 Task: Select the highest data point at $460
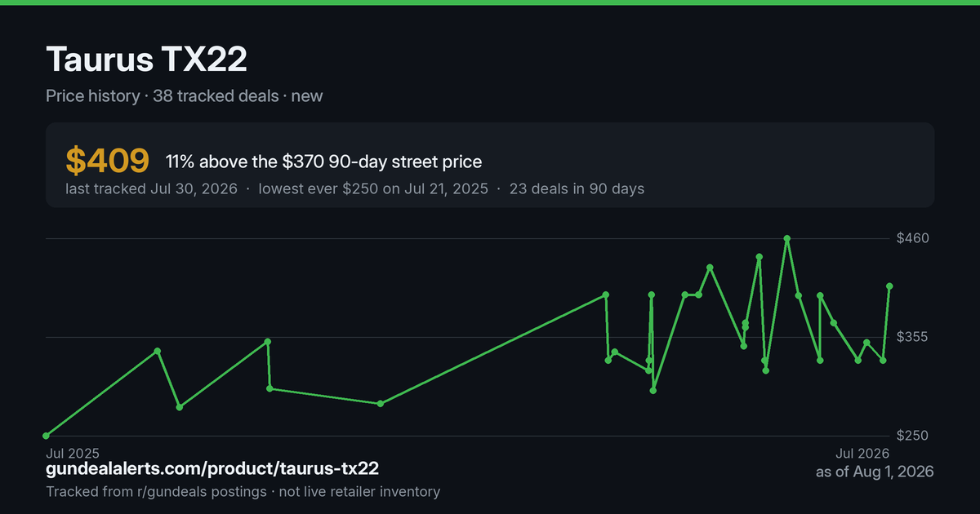pos(787,239)
